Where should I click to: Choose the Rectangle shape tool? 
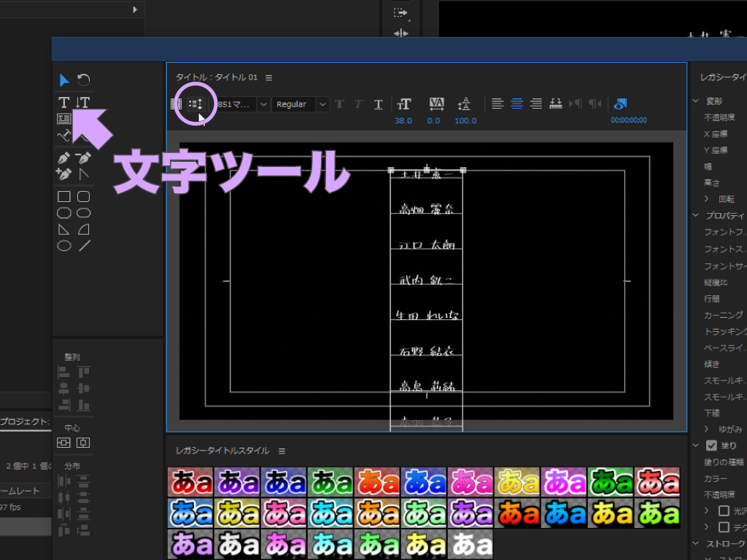coord(64,197)
